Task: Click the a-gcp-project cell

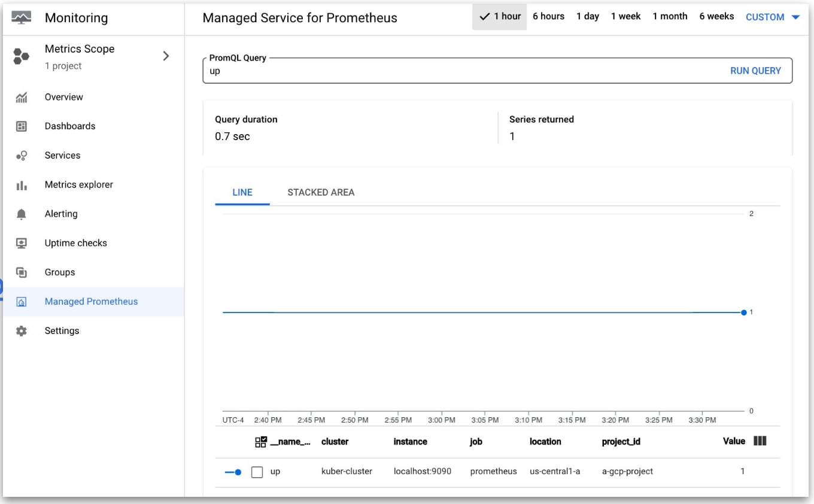Action: coord(627,472)
